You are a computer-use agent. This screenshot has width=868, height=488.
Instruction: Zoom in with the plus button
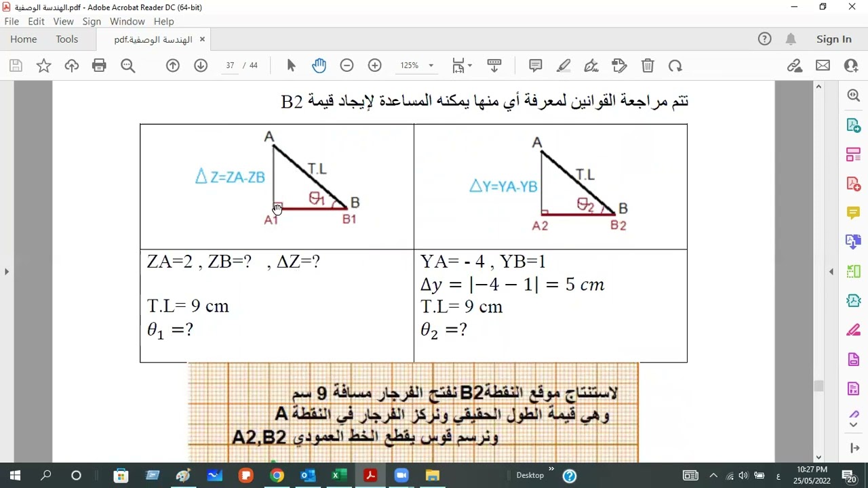[375, 66]
